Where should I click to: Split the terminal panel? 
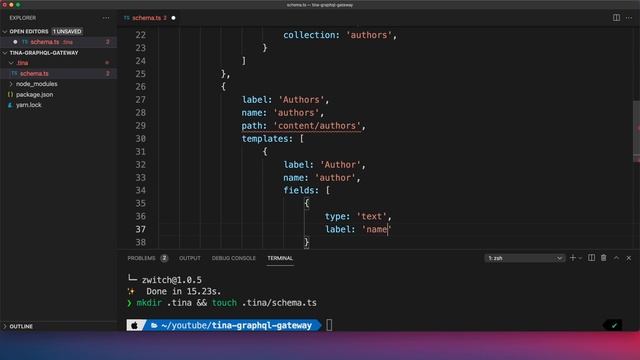[x=591, y=258]
